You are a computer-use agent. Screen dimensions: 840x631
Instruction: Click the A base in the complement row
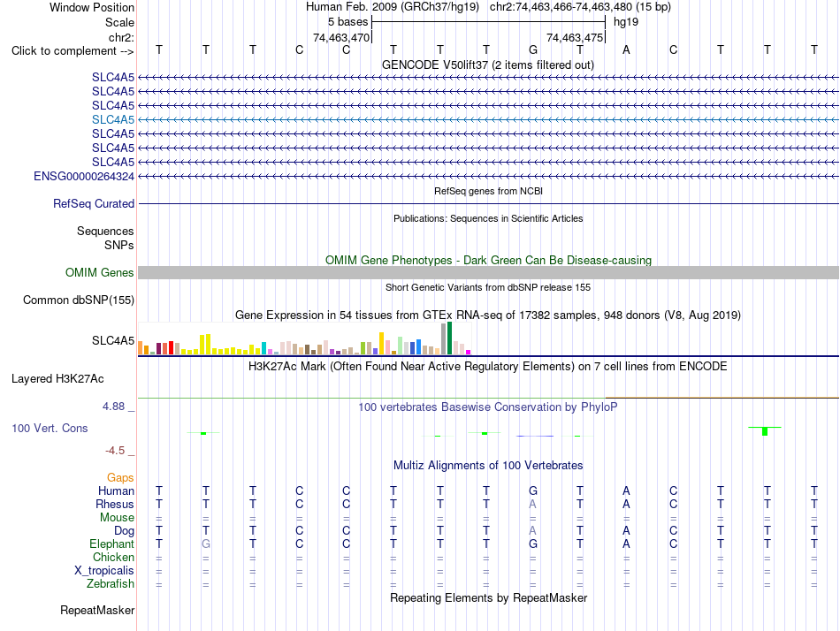[x=626, y=50]
